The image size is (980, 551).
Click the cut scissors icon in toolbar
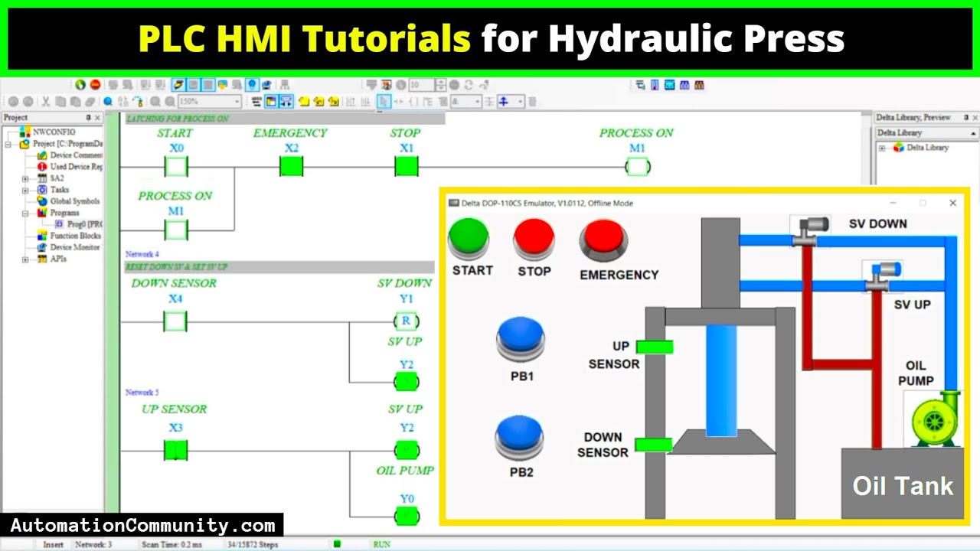coord(46,102)
